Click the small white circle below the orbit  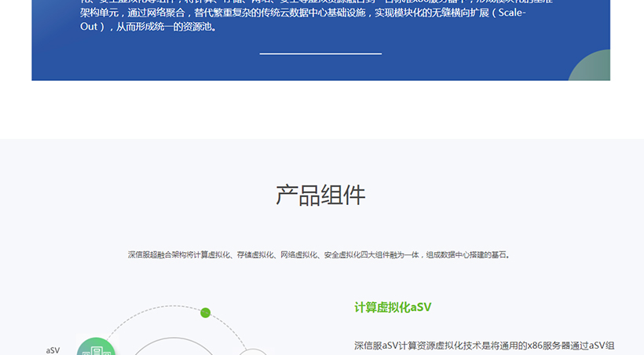pos(252,352)
